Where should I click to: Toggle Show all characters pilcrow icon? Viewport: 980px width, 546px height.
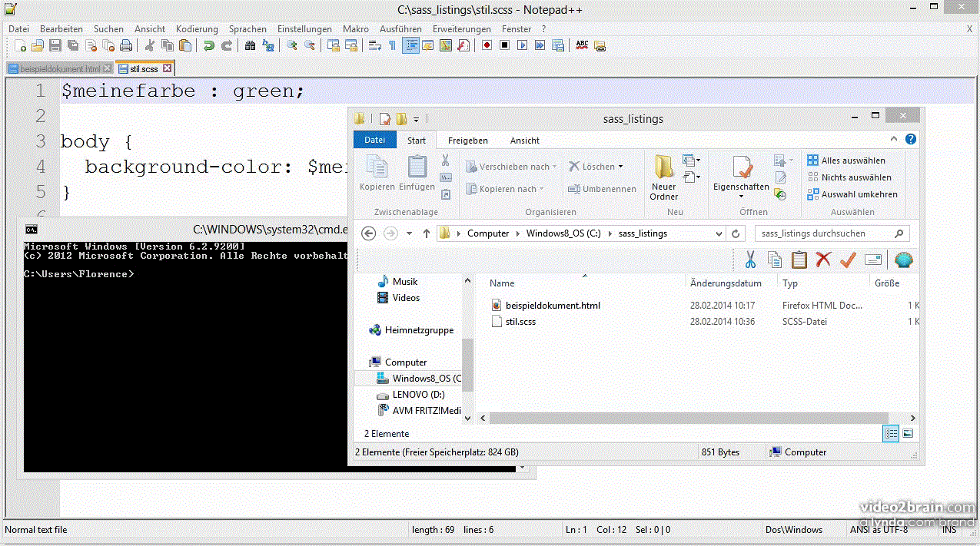point(393,45)
